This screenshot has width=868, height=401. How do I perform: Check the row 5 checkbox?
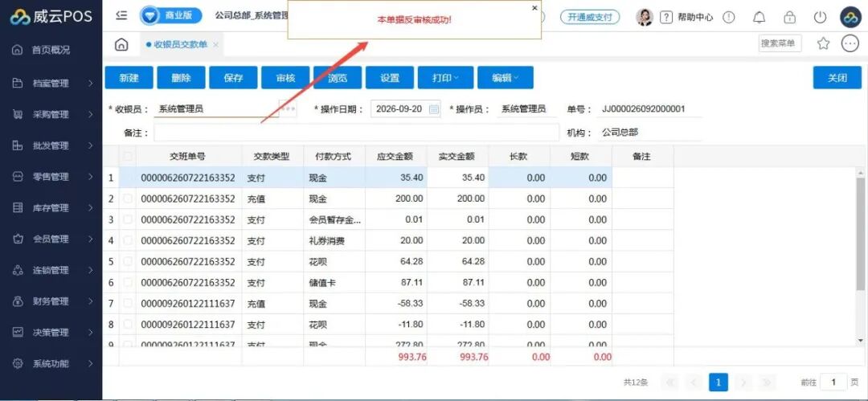[x=128, y=261]
